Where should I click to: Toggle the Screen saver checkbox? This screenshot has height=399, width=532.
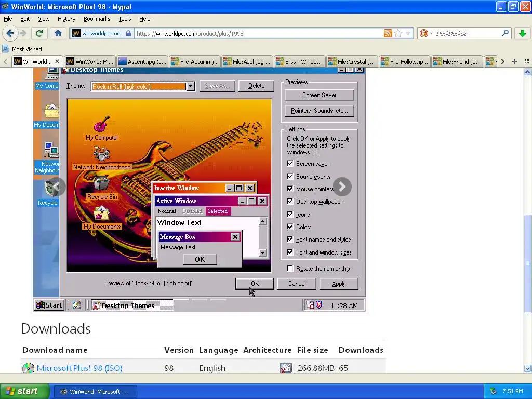290,164
